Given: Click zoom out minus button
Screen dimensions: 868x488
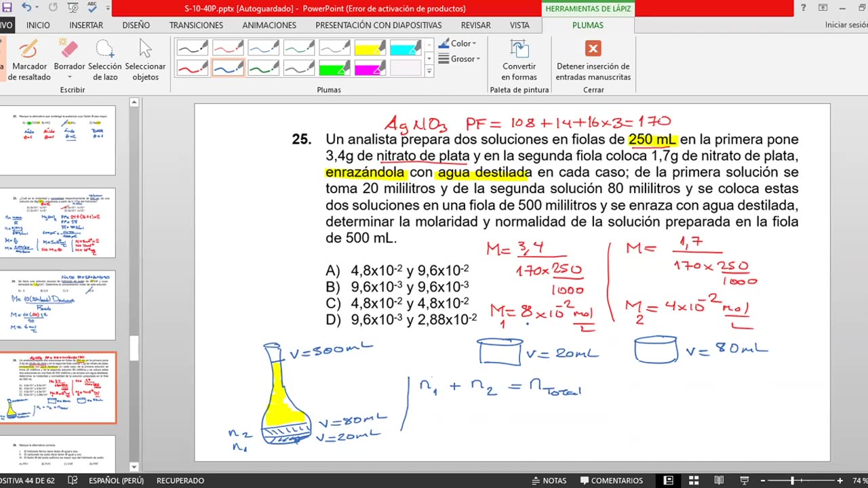Looking at the screenshot, I should pos(762,481).
